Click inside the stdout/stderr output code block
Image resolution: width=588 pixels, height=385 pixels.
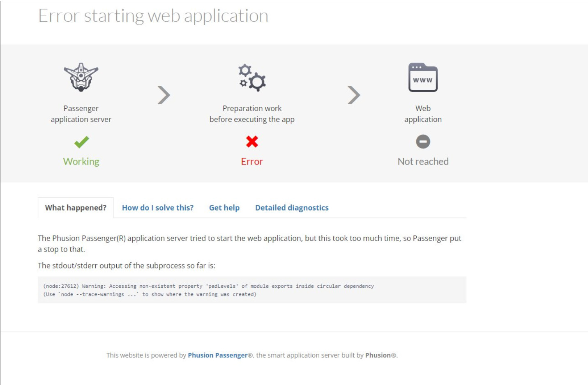point(252,290)
